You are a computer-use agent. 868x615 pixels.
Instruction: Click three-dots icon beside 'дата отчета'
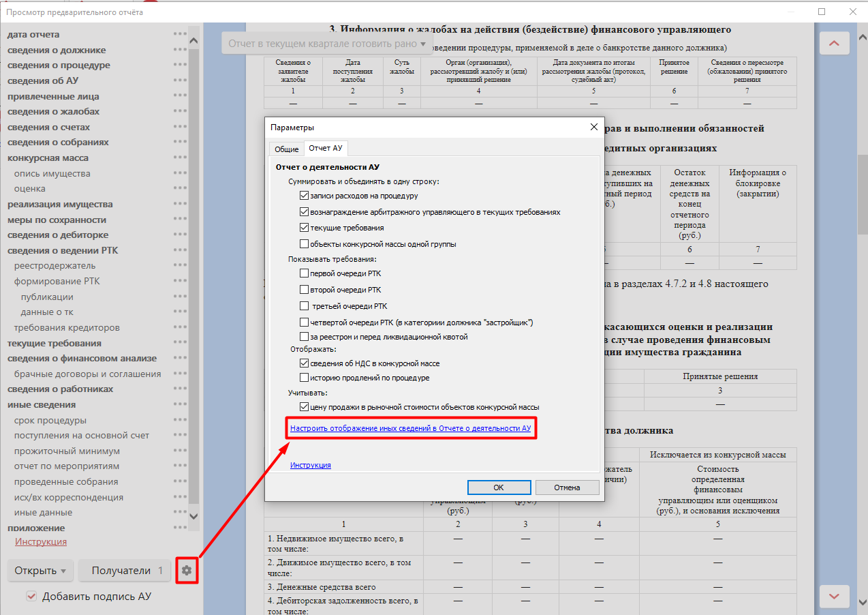(180, 34)
